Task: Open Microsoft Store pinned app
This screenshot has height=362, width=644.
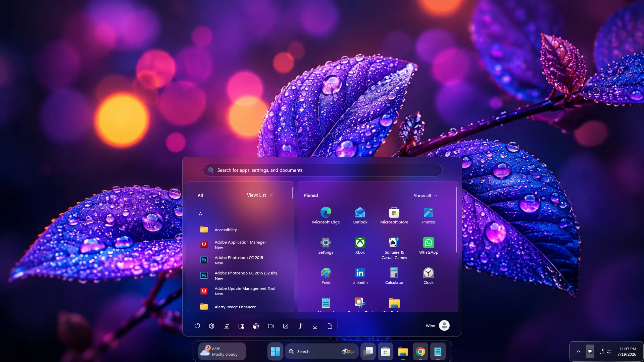Action: [x=394, y=215]
